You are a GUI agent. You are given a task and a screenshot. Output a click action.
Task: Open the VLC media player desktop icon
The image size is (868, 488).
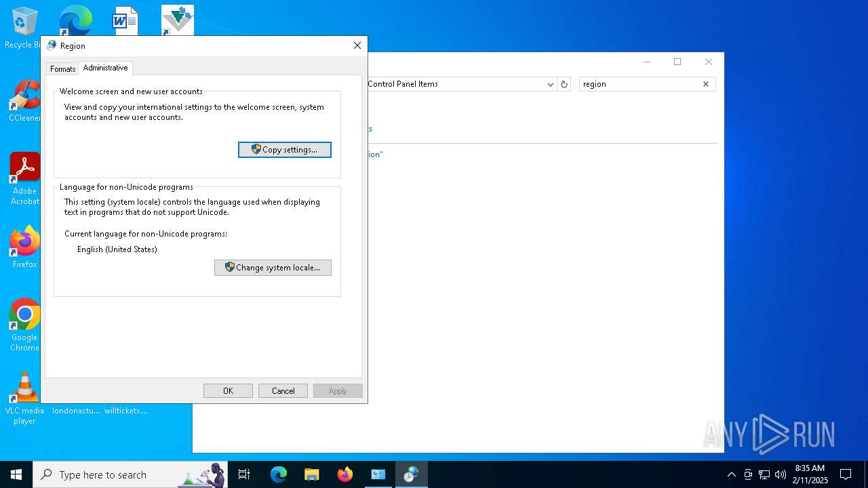(24, 399)
